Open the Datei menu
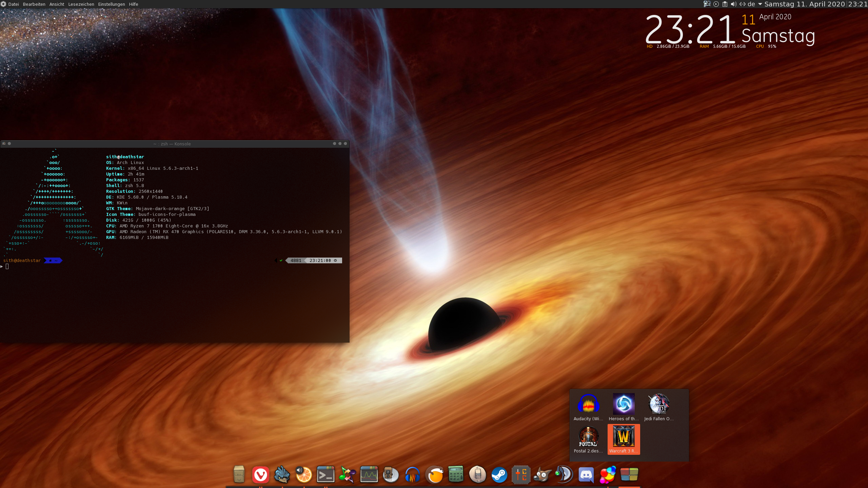868x488 pixels. [14, 4]
